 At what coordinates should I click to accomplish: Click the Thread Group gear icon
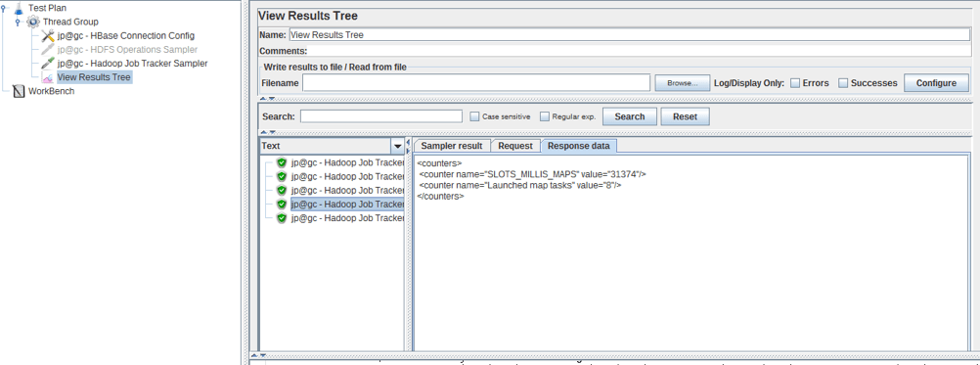point(33,22)
